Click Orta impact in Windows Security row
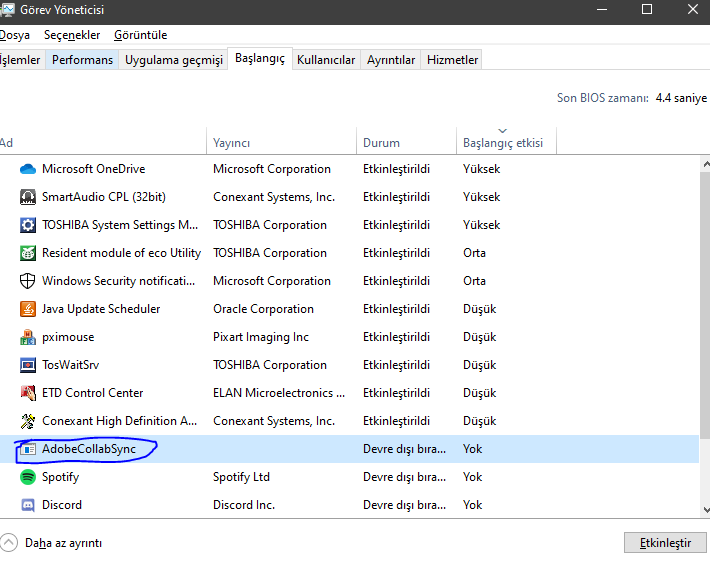Screen dimensions: 710x565 (x=474, y=281)
